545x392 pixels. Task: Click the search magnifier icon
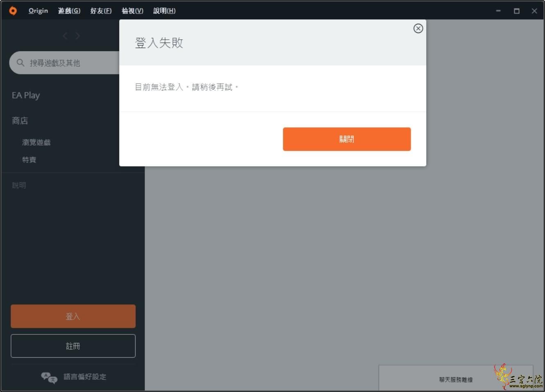20,63
